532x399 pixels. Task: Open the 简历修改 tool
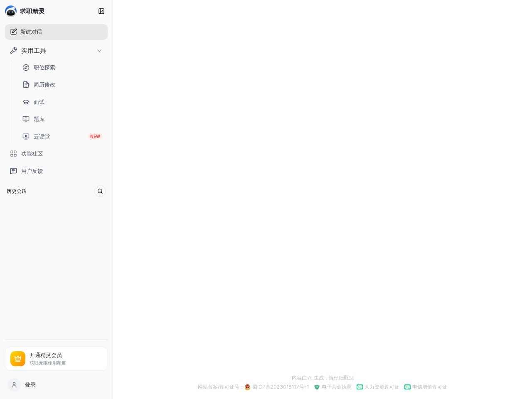62,85
